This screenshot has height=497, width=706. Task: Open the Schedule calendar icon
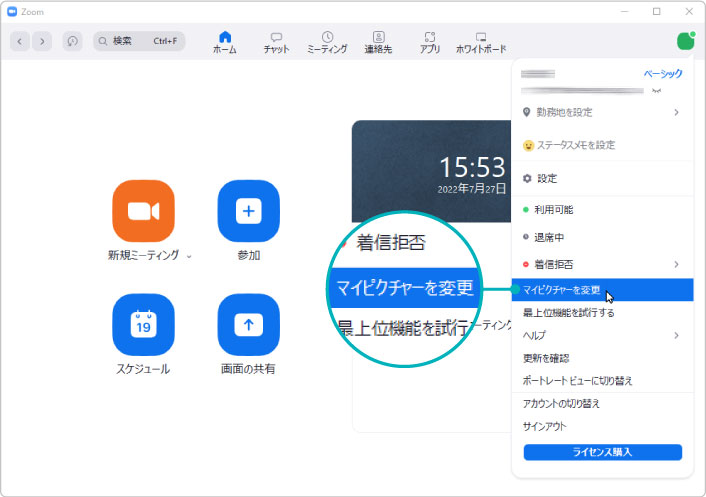[143, 325]
